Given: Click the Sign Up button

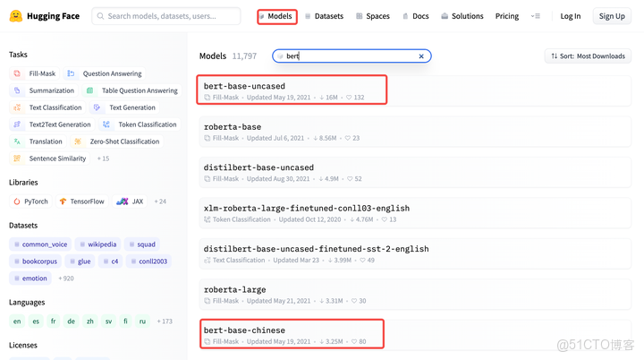Looking at the screenshot, I should 612,16.
